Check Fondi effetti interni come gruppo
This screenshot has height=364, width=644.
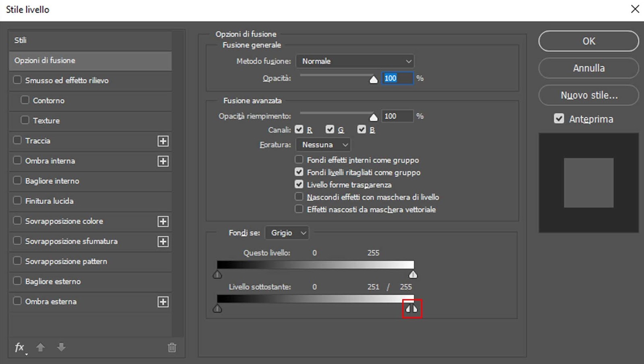pyautogui.click(x=299, y=159)
